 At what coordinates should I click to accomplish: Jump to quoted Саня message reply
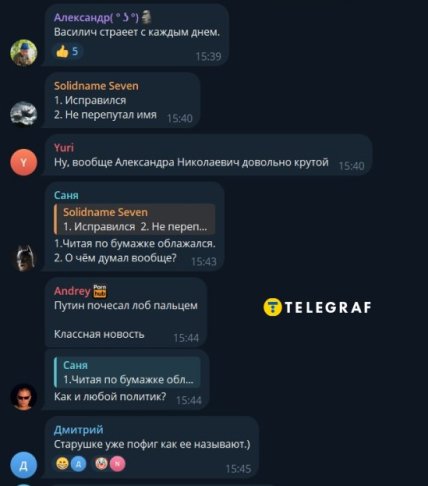coord(127,372)
